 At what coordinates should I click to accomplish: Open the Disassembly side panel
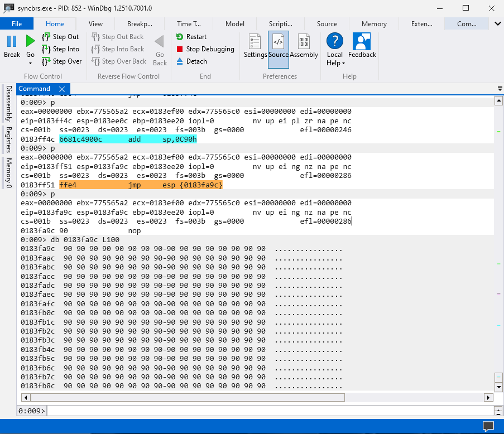click(x=8, y=103)
